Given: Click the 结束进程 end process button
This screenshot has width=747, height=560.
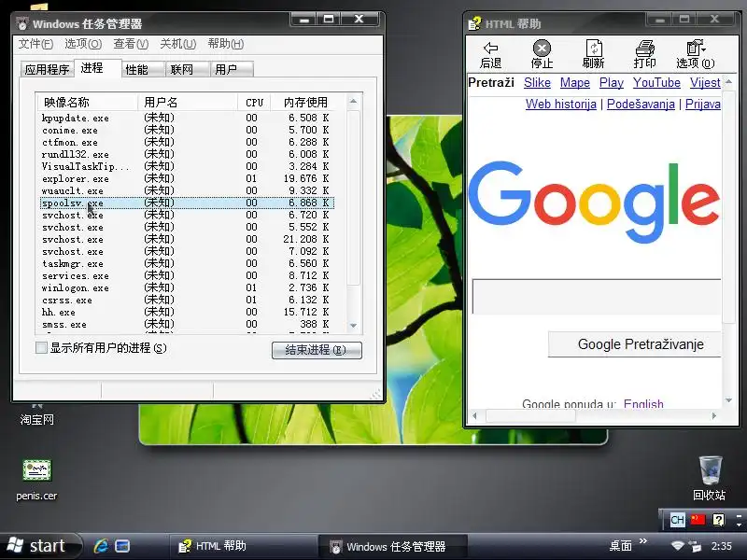Looking at the screenshot, I should click(x=317, y=350).
